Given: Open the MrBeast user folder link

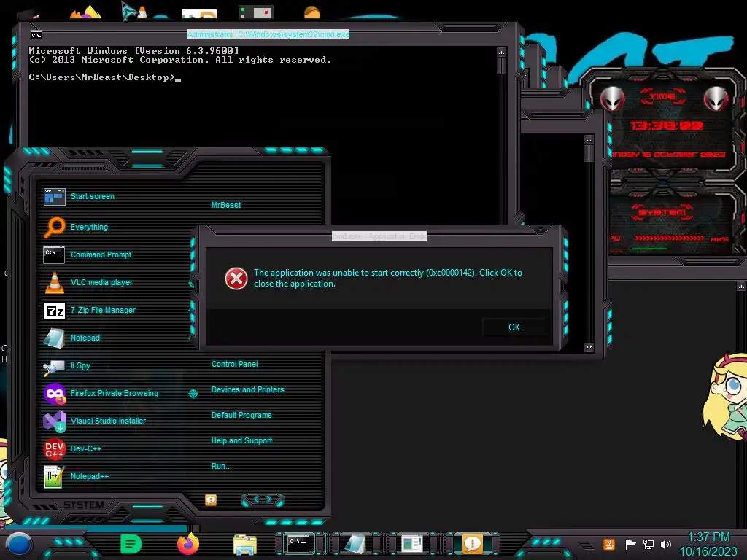Looking at the screenshot, I should 226,205.
